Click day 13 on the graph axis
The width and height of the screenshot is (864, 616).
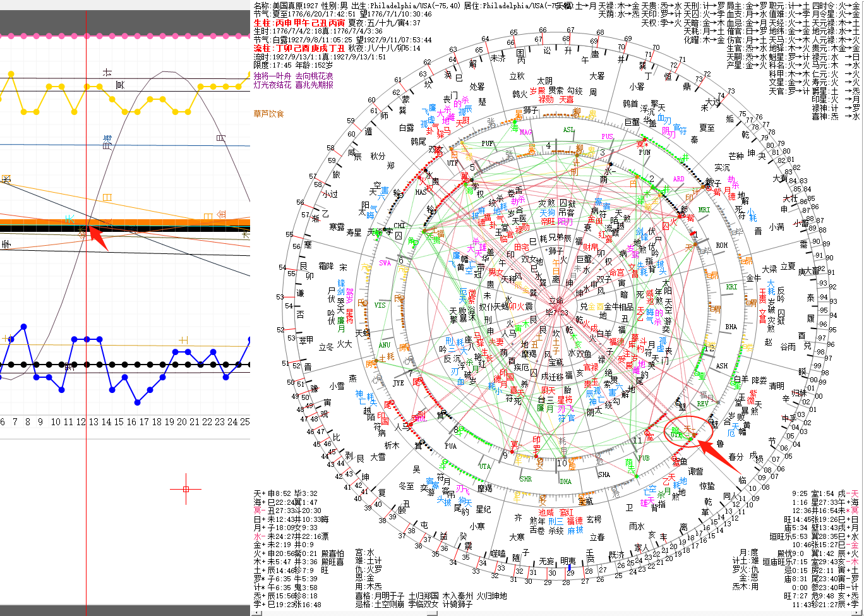93,421
